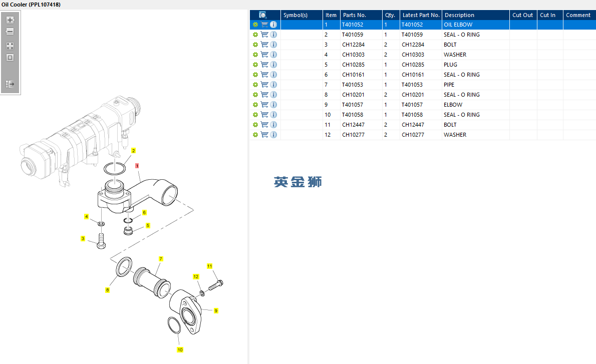Click gear icon for T401053 PIPE
This screenshot has height=364, width=596.
pyautogui.click(x=255, y=85)
